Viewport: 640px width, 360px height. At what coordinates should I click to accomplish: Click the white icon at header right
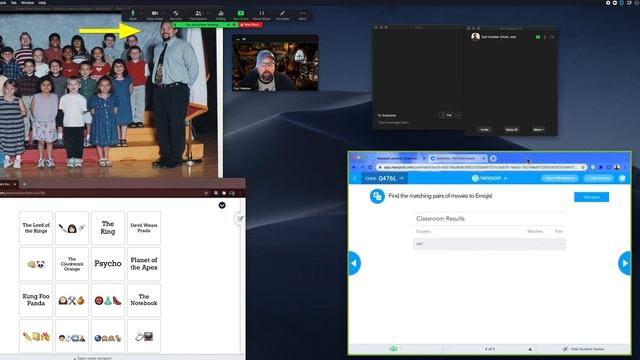(622, 178)
